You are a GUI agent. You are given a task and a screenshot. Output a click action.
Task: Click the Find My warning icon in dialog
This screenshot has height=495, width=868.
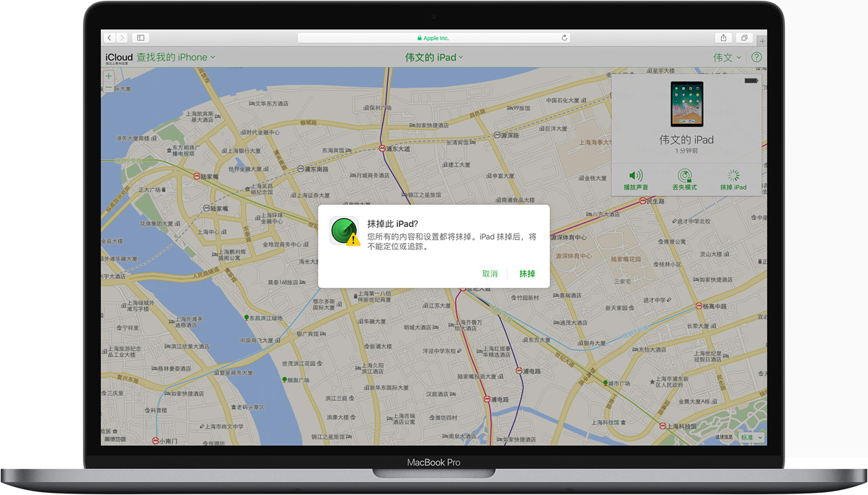345,231
